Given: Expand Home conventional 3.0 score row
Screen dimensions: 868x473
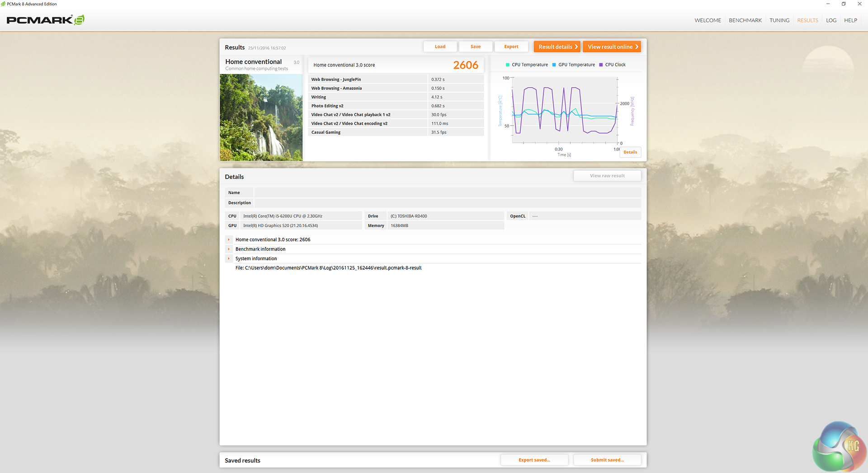Looking at the screenshot, I should coord(229,239).
